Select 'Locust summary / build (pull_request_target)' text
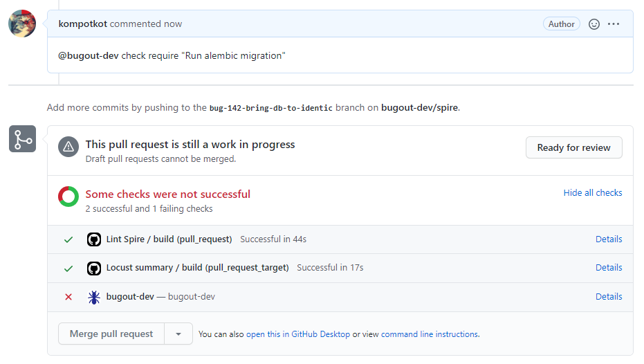 [x=198, y=267]
